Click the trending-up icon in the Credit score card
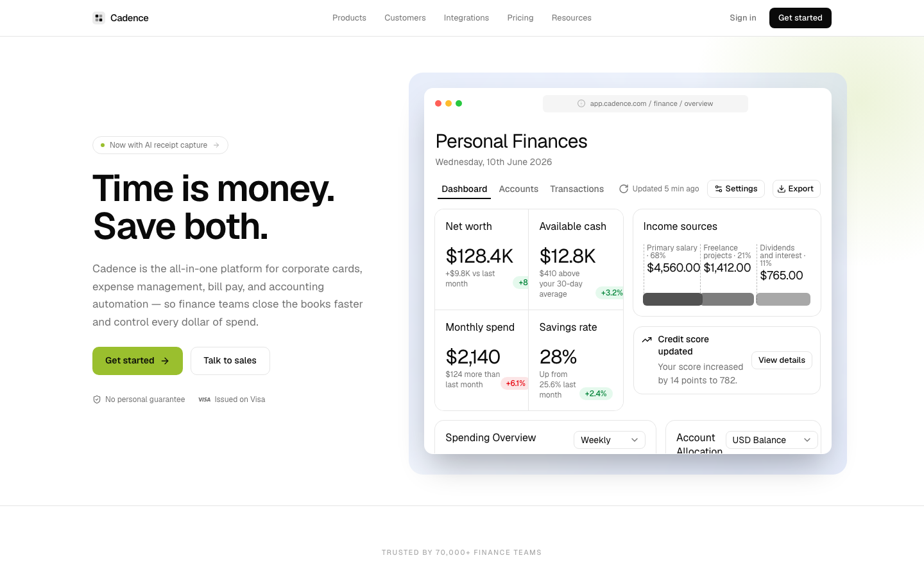924x578 pixels. 647,340
